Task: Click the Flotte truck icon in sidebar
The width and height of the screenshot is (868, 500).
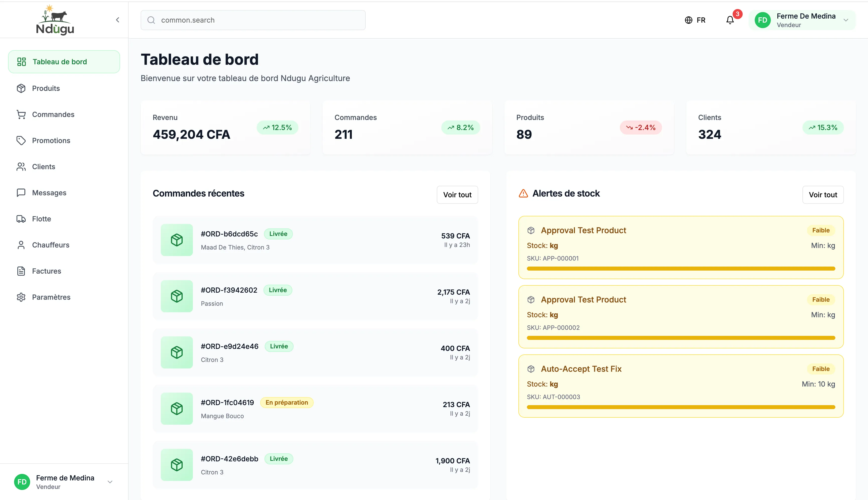Action: click(21, 219)
